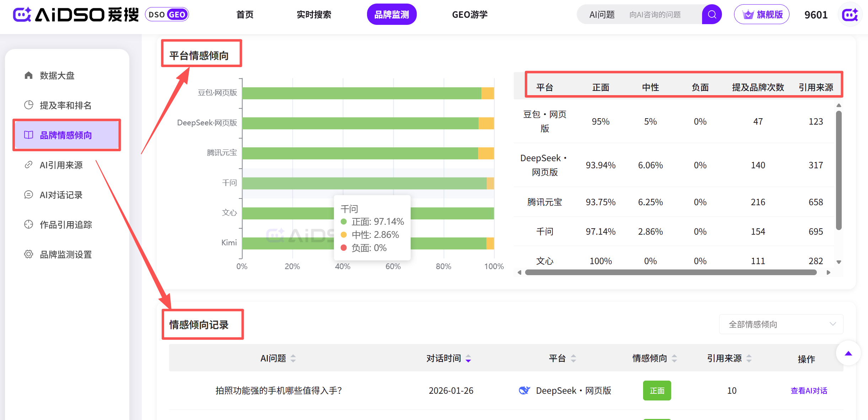868x420 pixels.
Task: Click the 提及率和排名 pie chart icon
Action: click(x=28, y=105)
